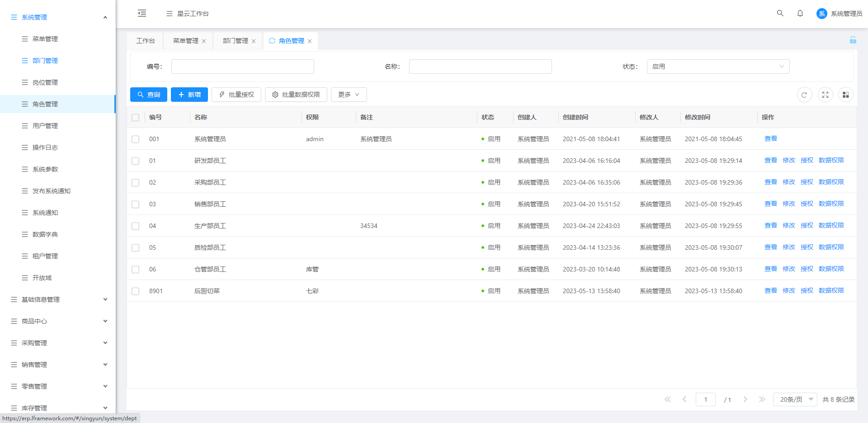Click 授权 for row 04 生产部员工
868x423 pixels.
[x=807, y=225]
